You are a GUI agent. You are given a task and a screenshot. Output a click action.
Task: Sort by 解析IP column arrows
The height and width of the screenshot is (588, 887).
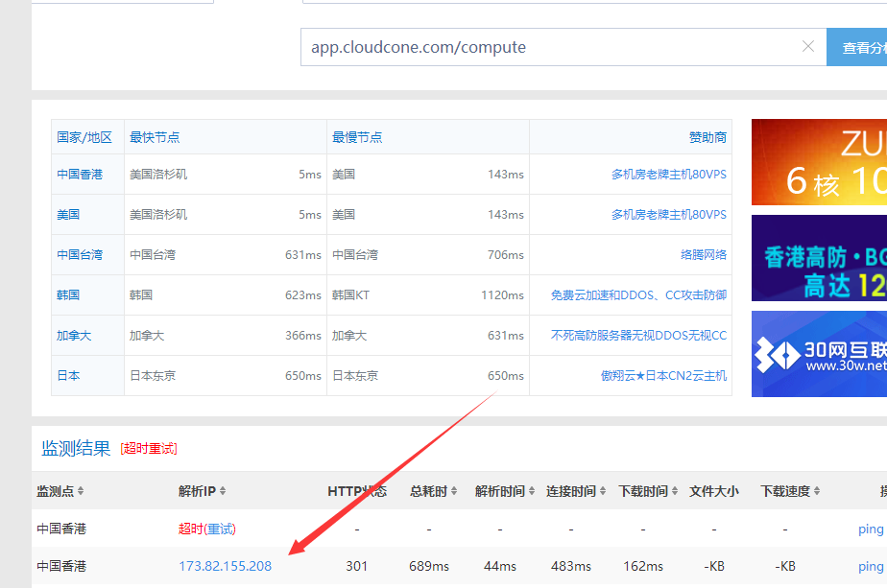click(x=223, y=491)
